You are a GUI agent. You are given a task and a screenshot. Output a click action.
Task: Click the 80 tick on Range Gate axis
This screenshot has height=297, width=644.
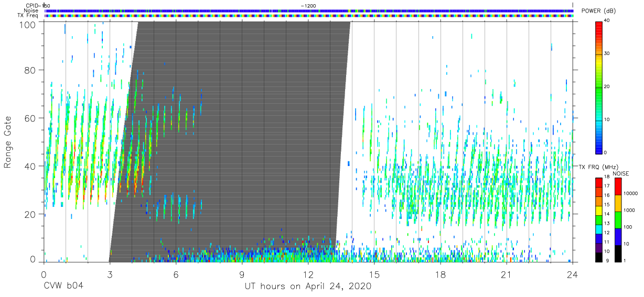tap(30, 70)
